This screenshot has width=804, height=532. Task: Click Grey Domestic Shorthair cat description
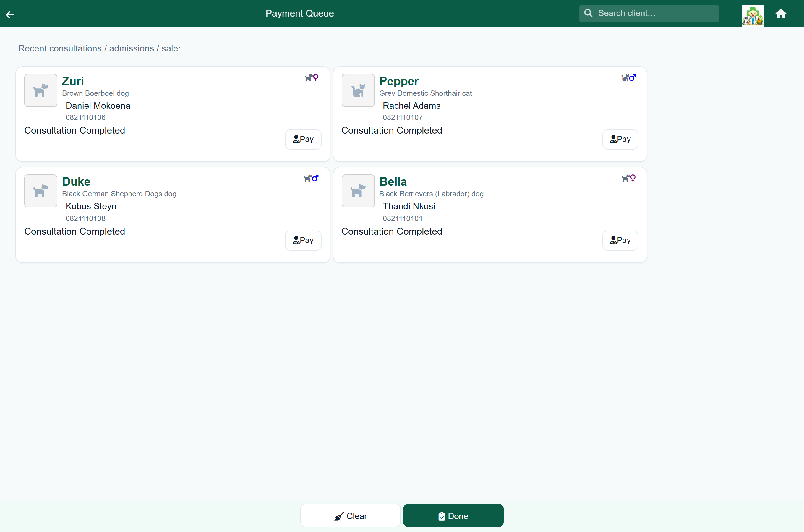[x=425, y=93]
